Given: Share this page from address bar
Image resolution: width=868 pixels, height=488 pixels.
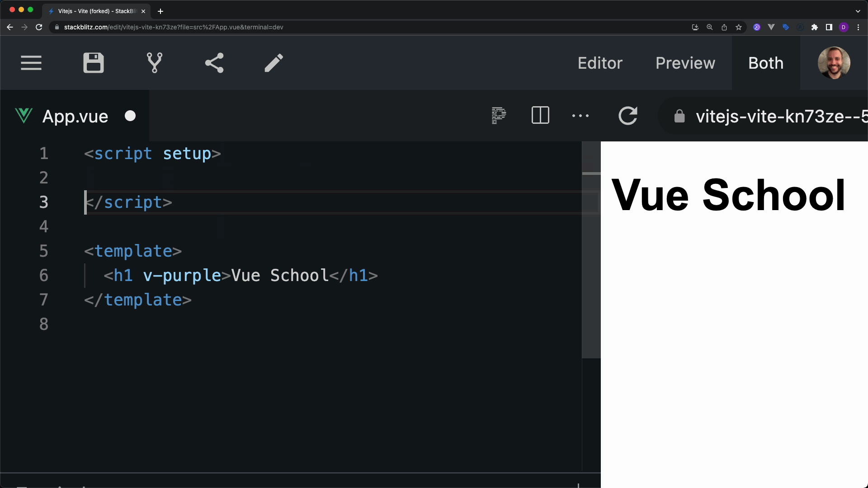Looking at the screenshot, I should [724, 27].
